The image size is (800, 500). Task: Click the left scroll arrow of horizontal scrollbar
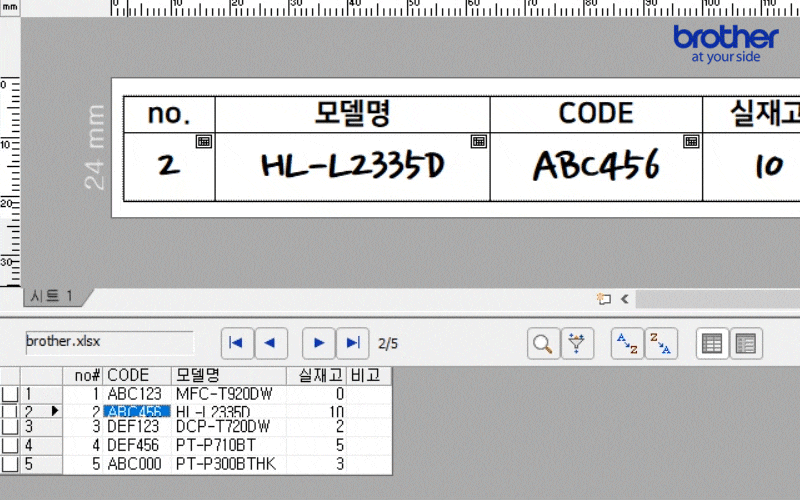(x=624, y=299)
